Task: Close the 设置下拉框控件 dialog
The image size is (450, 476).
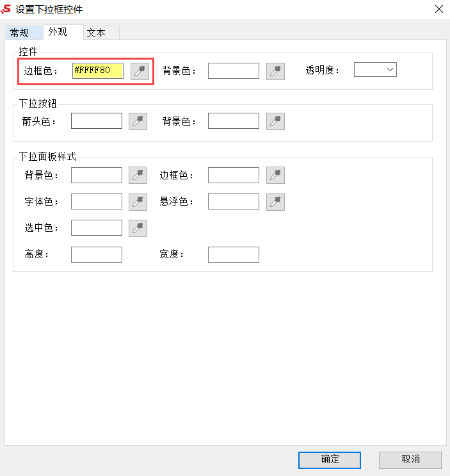Action: (x=438, y=9)
